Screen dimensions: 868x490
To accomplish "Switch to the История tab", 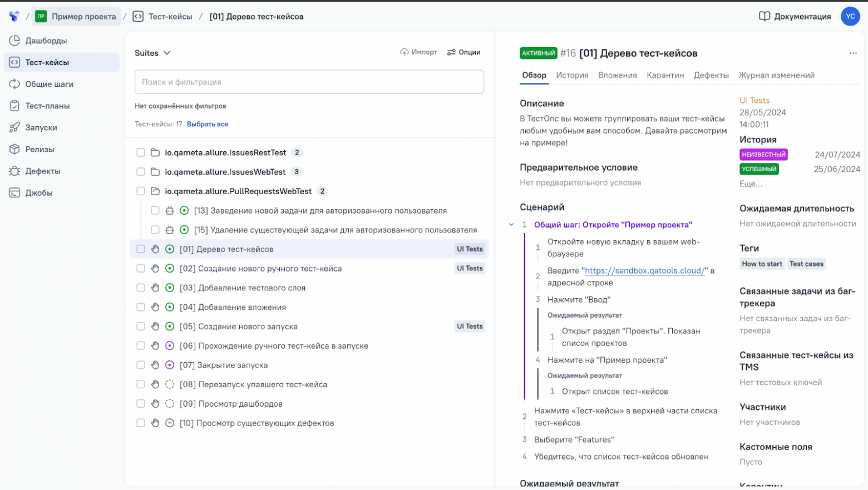I will tap(572, 75).
